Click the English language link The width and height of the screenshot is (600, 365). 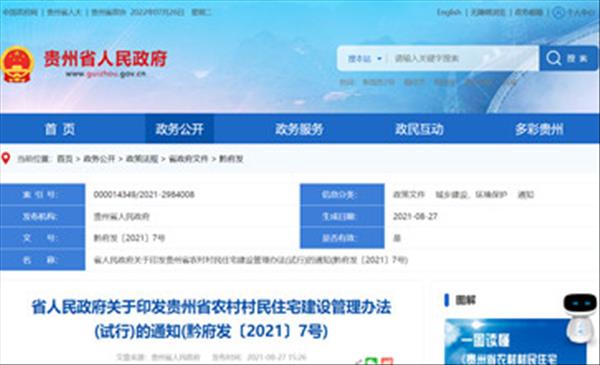(x=449, y=12)
